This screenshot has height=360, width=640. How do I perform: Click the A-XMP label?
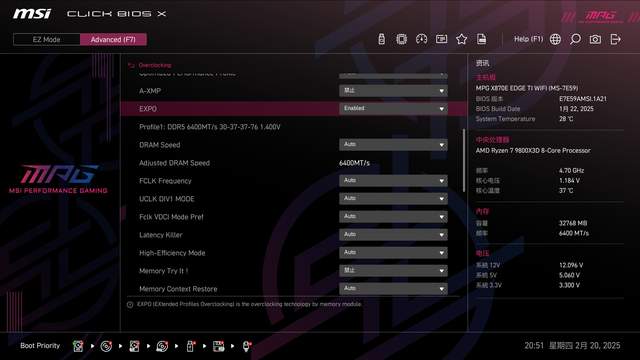point(150,91)
